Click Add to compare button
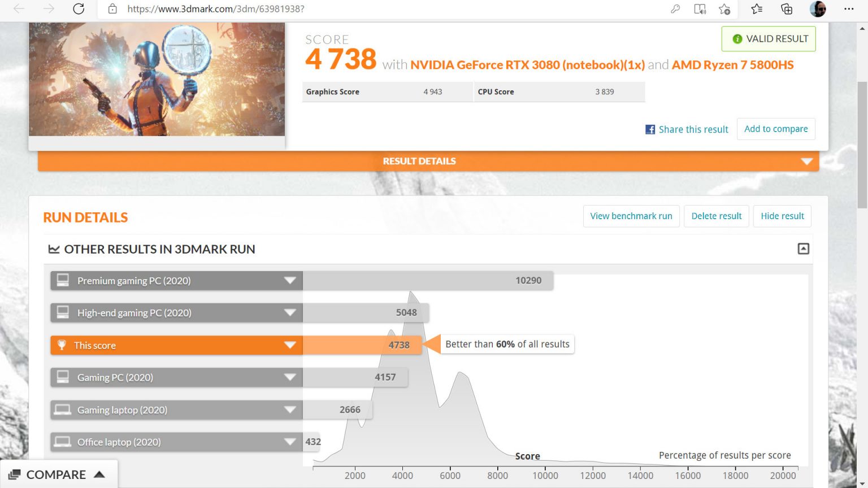 776,129
